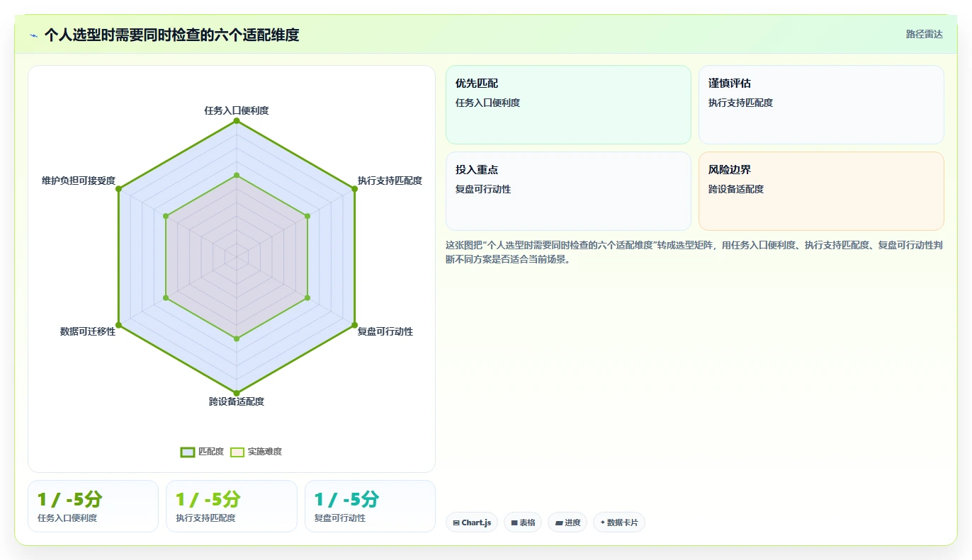Open the 风险边界 card
Viewport: 972px width, 560px height.
[x=821, y=191]
